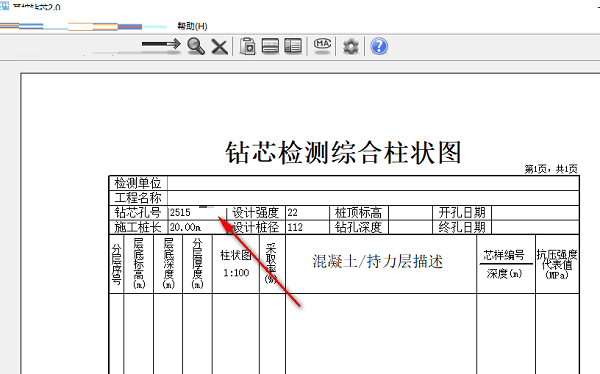Click the horizontal split layout icon
The width and height of the screenshot is (600, 374).
(x=270, y=46)
